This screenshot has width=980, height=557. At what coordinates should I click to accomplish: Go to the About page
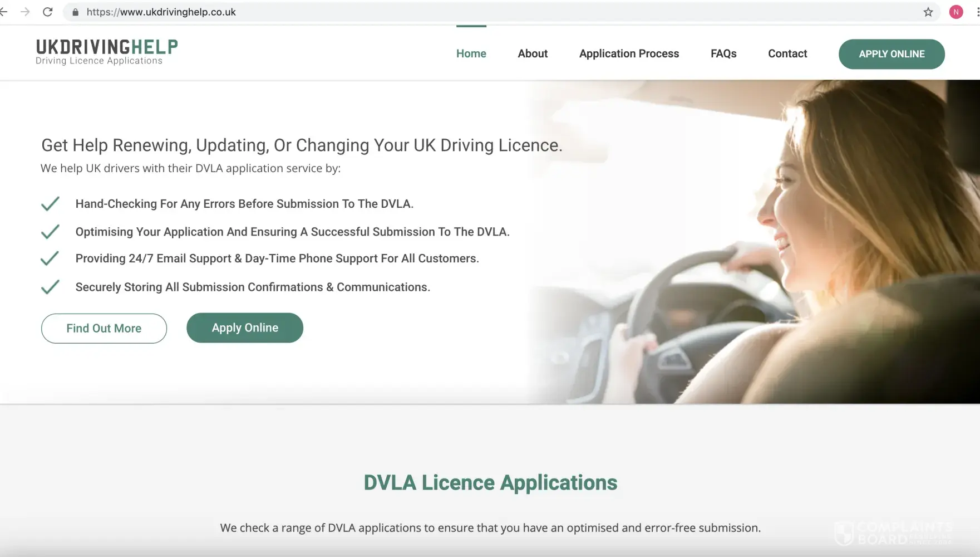[x=533, y=53]
